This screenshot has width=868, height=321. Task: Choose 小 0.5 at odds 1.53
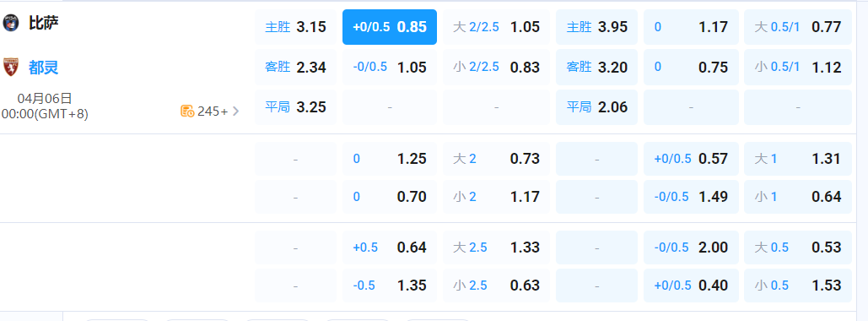point(798,286)
